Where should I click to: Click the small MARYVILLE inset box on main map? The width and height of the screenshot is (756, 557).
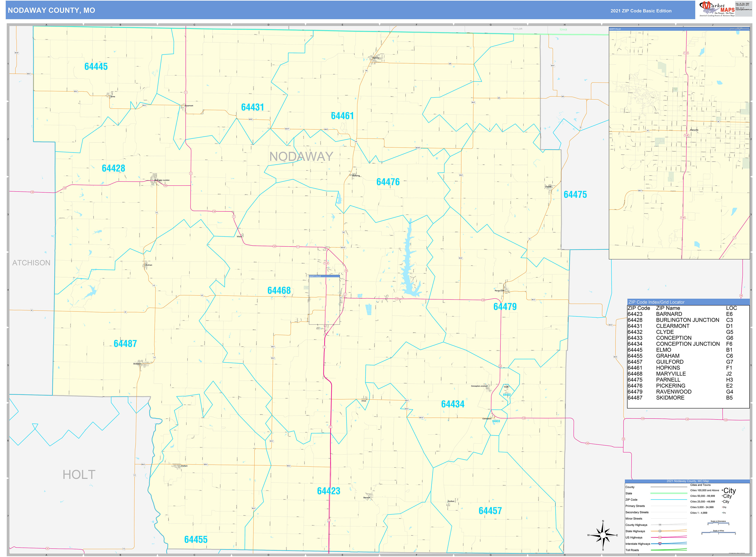point(324,300)
